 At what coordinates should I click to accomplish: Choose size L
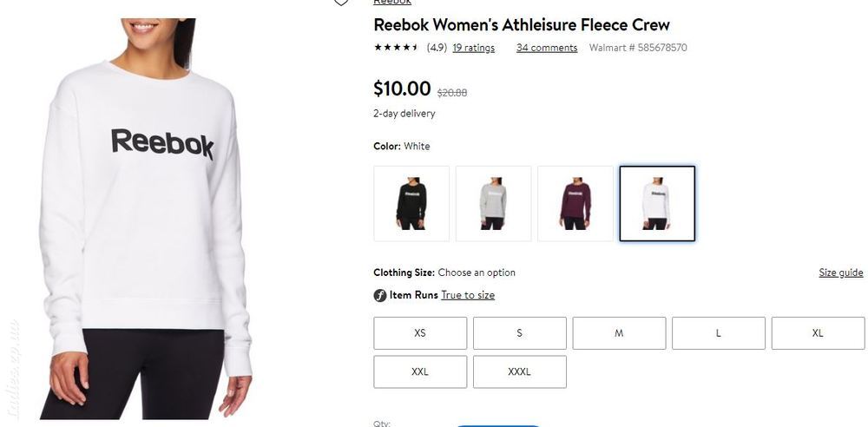pos(719,333)
